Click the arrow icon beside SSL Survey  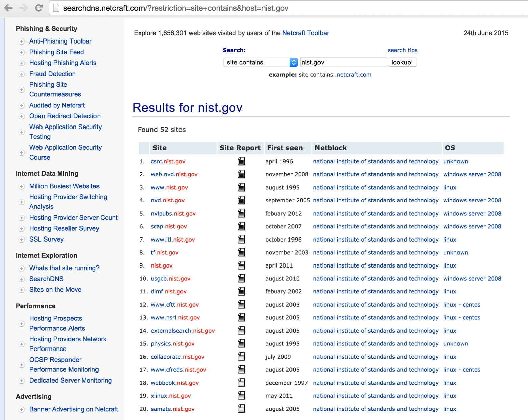click(21, 240)
